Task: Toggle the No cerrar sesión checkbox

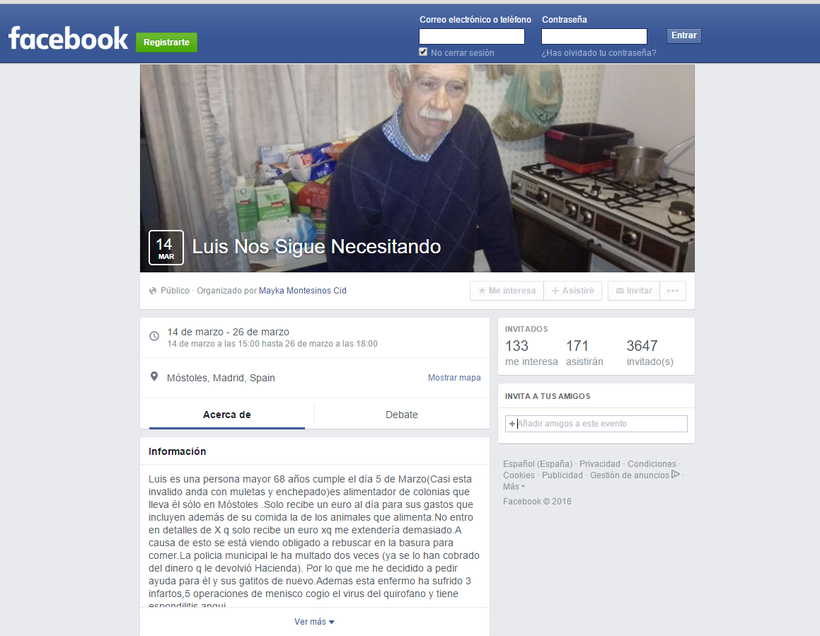Action: (x=423, y=52)
